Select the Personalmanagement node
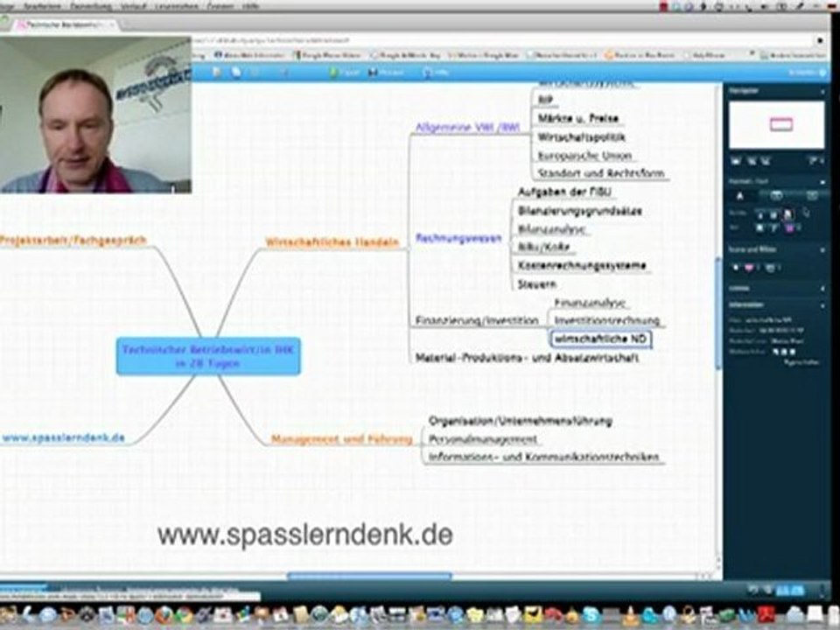Screen dimensions: 840x630 pos(483,439)
